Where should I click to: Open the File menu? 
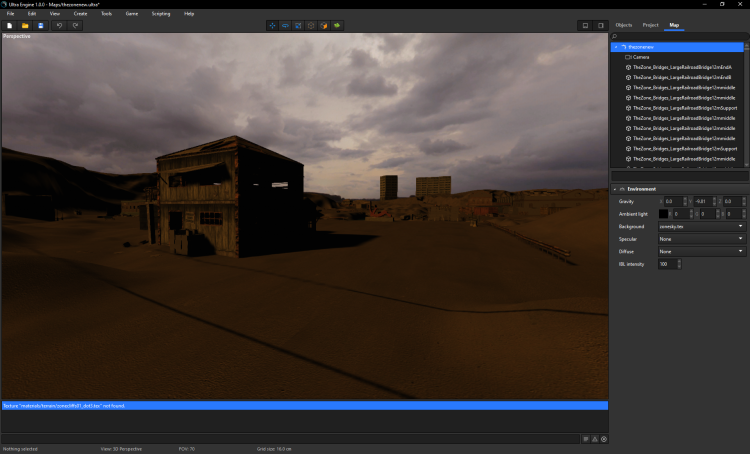pyautogui.click(x=11, y=14)
